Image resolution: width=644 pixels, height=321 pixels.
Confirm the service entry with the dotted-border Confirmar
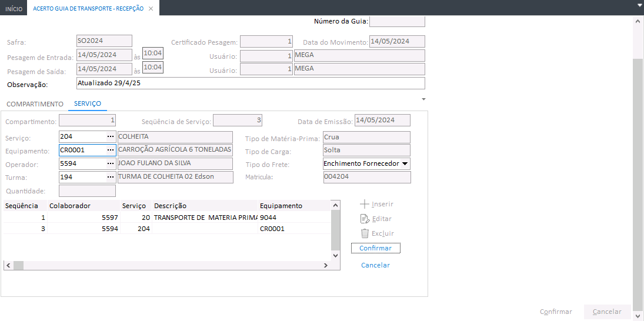coord(375,248)
